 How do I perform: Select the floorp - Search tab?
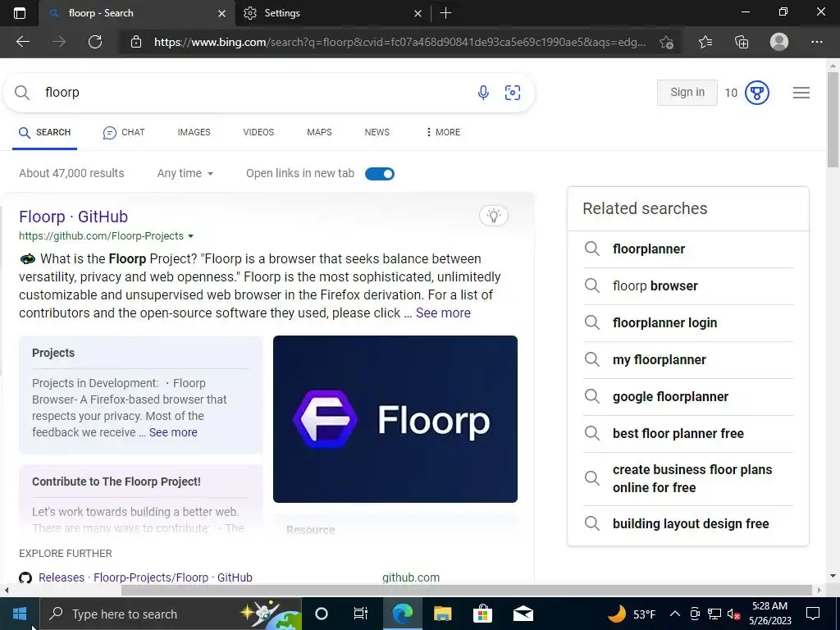click(137, 13)
